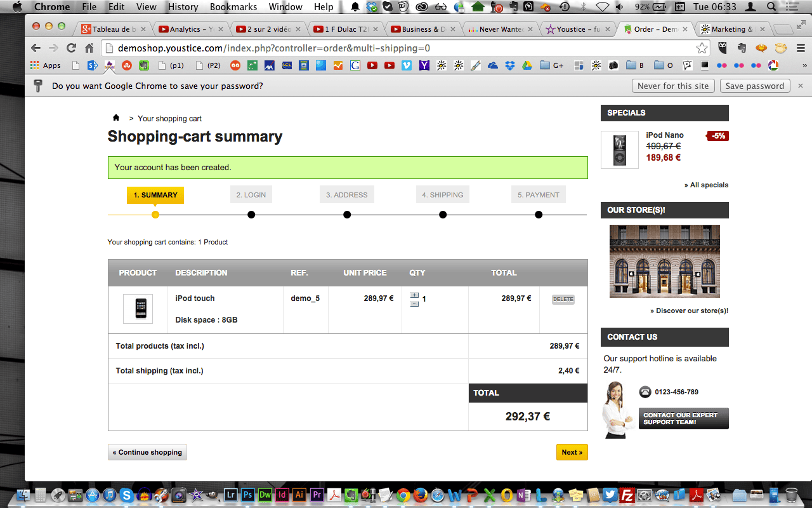Expand the bookmarks bar overflow chevron
The image size is (812, 508).
[x=804, y=65]
